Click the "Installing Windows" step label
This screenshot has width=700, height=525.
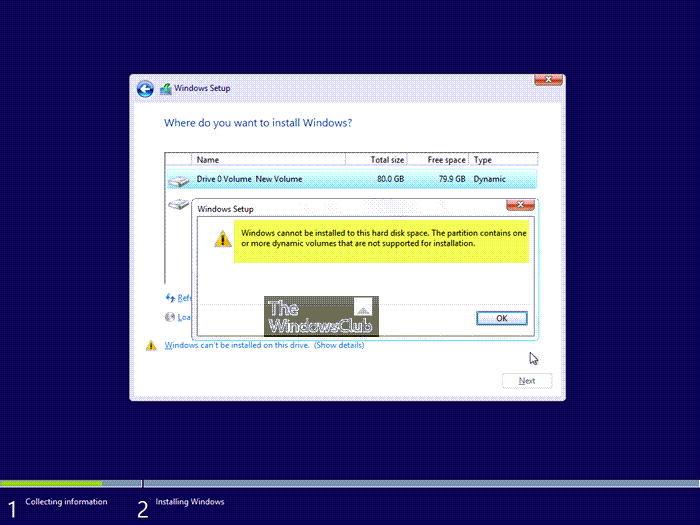(x=190, y=502)
